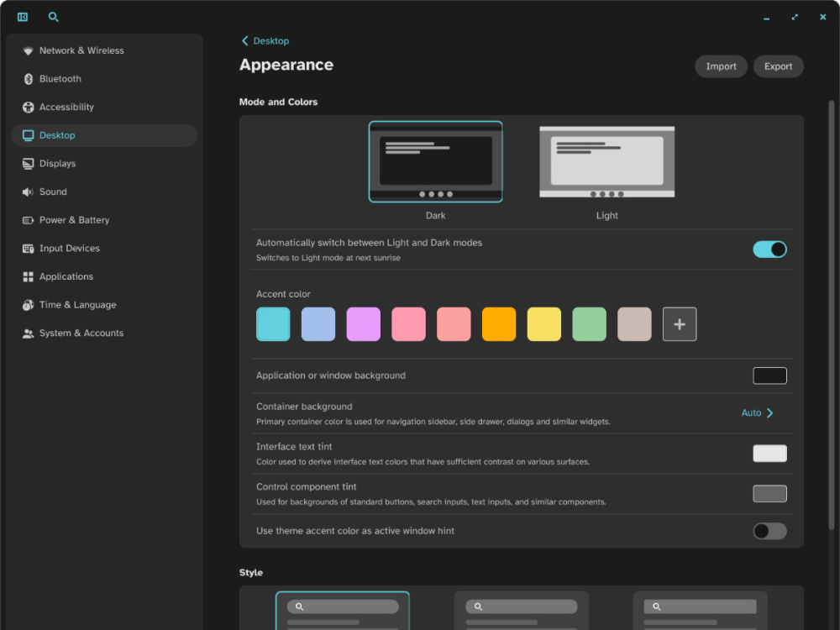This screenshot has height=630, width=840.
Task: Click the Power & Battery icon
Action: pos(28,220)
